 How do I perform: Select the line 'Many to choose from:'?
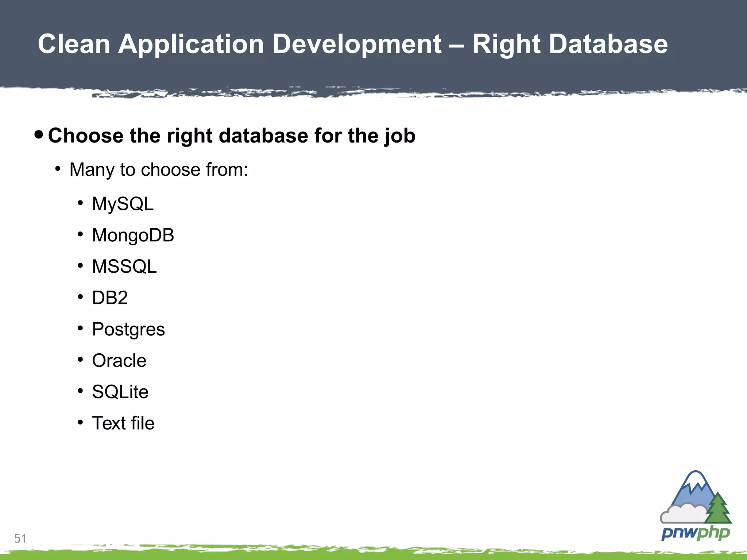(x=159, y=170)
